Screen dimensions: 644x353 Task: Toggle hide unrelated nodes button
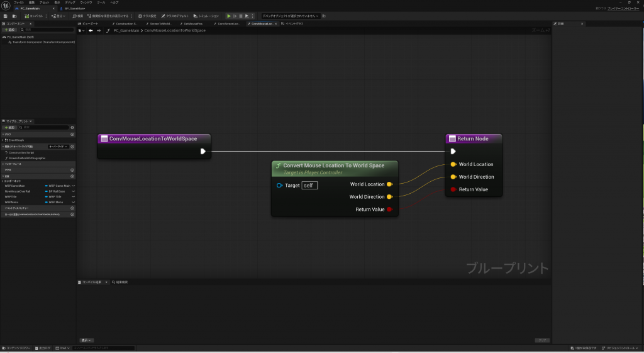tap(108, 16)
